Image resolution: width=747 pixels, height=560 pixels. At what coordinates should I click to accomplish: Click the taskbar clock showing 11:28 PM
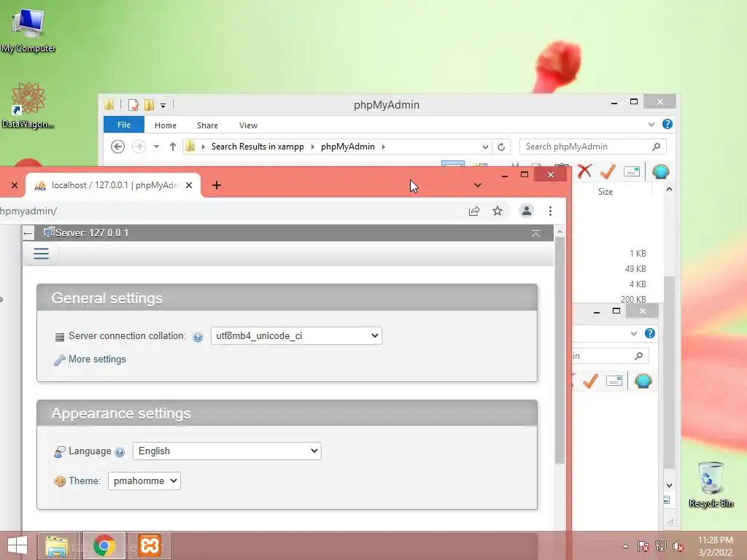[x=715, y=546]
